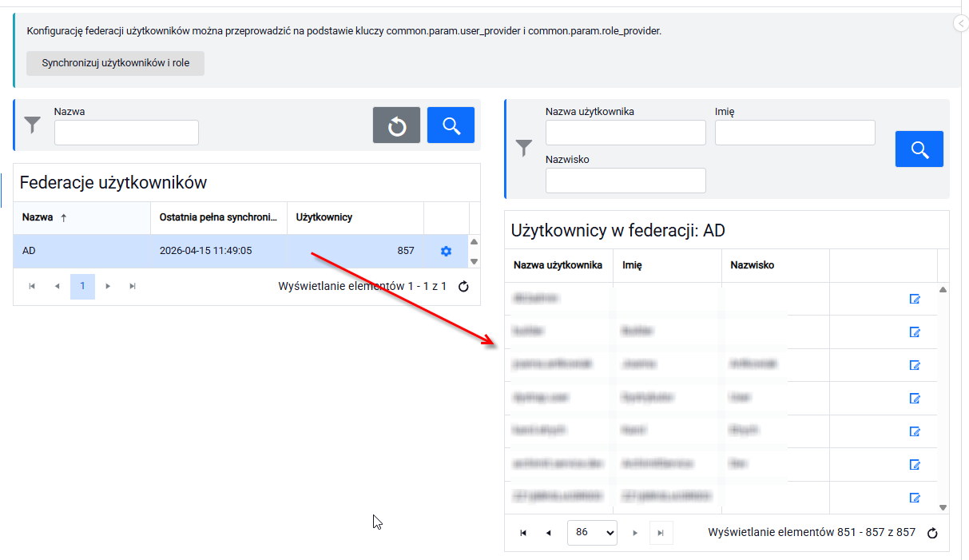Go to first page of users list
Viewport: 969px width, 560px height.
[523, 533]
